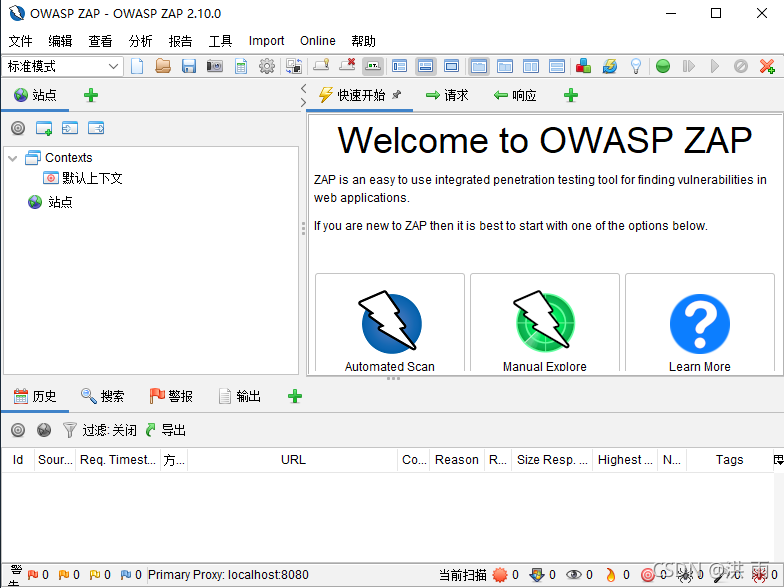This screenshot has height=588, width=784.
Task: Open an existing session with folder icon
Action: click(163, 66)
